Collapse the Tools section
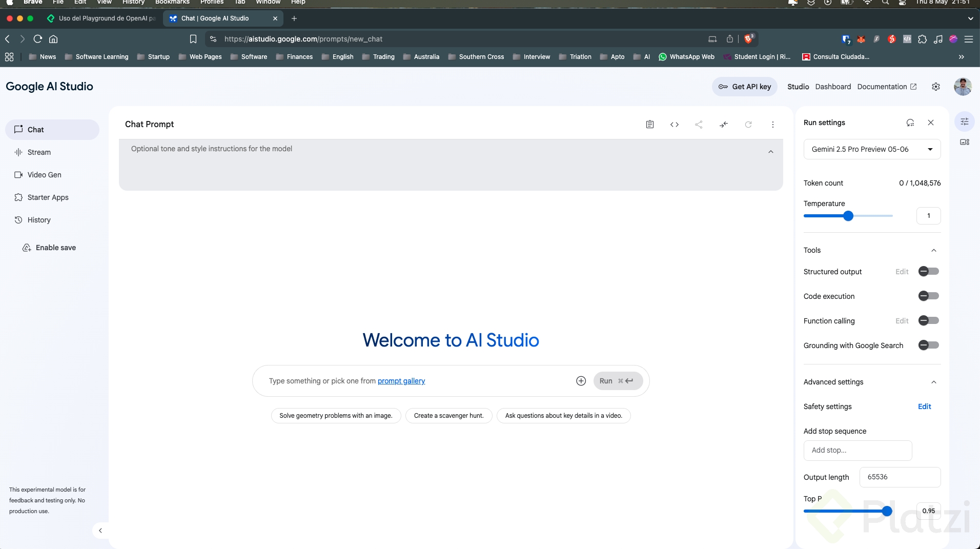980x549 pixels. click(x=934, y=250)
